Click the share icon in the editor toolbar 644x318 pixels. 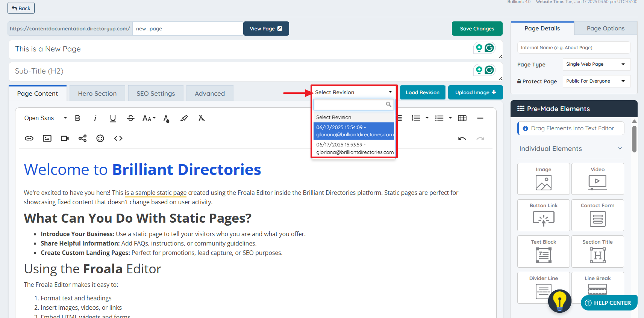[82, 139]
